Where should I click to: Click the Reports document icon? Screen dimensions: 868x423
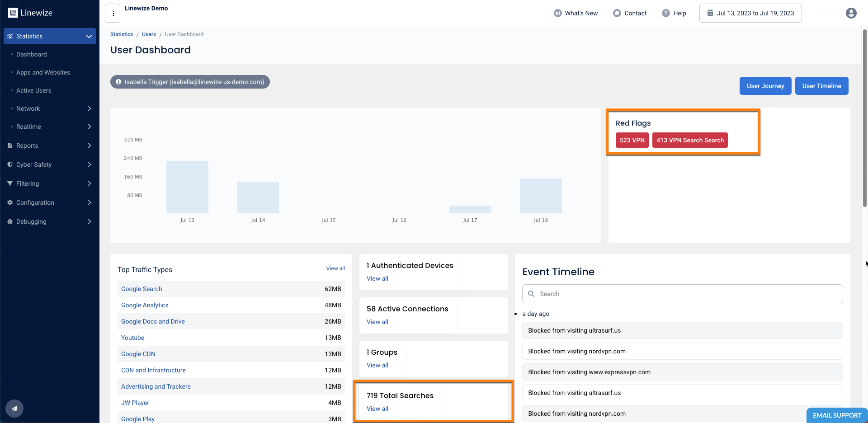click(10, 146)
